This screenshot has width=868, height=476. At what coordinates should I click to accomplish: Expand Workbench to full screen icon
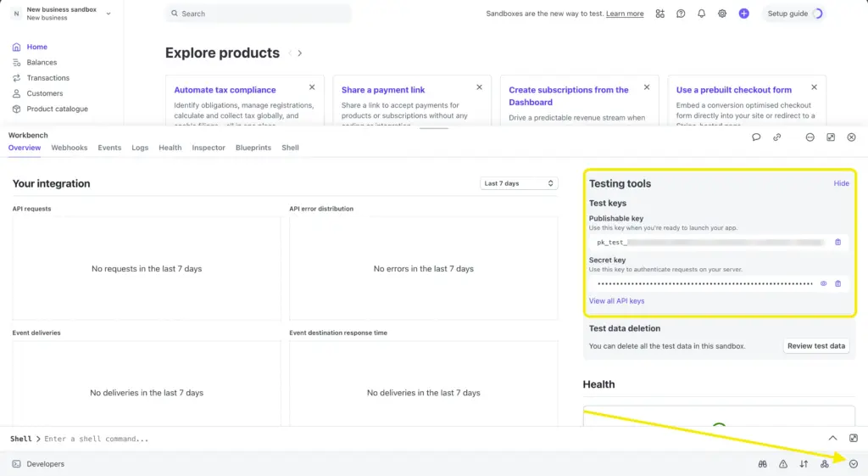[831, 137]
